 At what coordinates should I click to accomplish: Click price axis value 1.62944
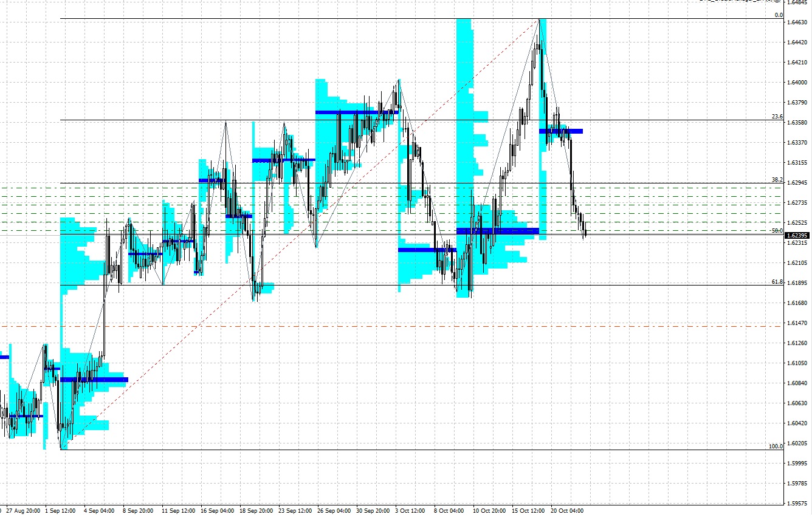[x=797, y=183]
